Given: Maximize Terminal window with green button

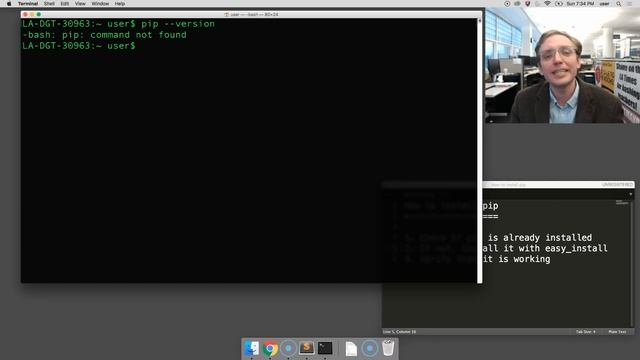Looking at the screenshot, I should point(39,14).
